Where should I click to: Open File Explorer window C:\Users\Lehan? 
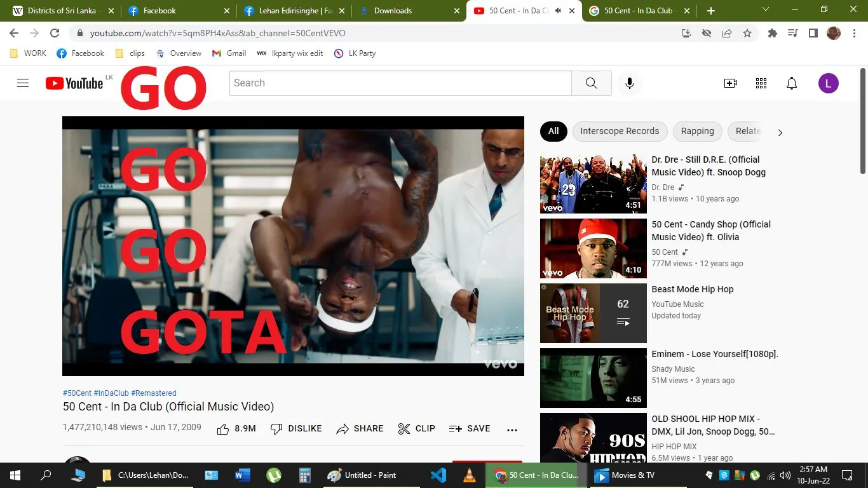tap(146, 475)
